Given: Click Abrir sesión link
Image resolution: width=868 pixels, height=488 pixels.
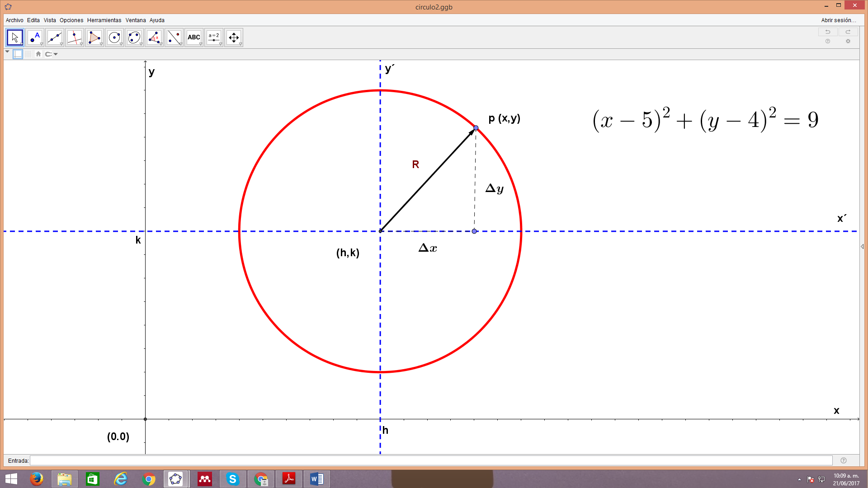Looking at the screenshot, I should (838, 20).
